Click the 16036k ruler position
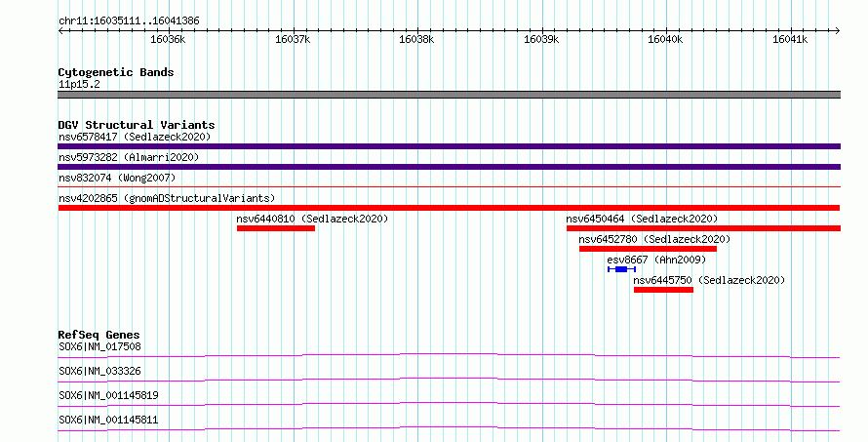Viewport: 868px width, 442px height. pos(168,39)
